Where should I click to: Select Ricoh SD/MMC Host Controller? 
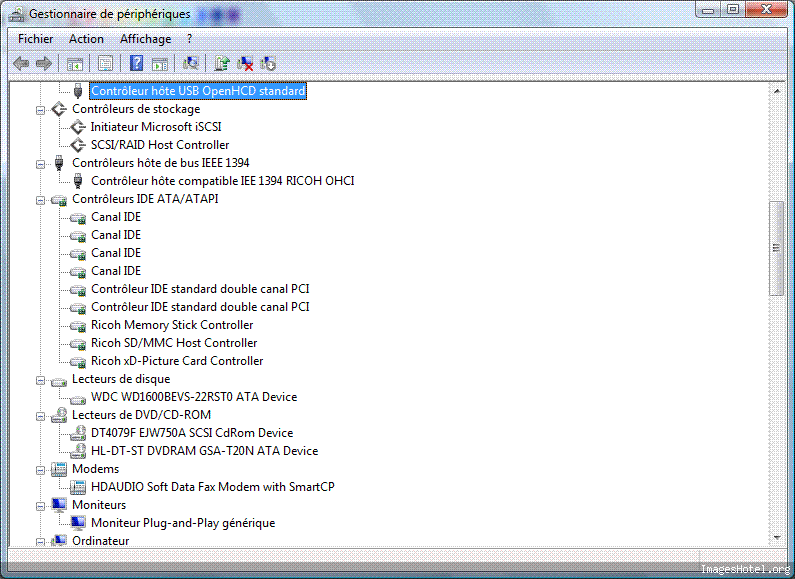174,343
